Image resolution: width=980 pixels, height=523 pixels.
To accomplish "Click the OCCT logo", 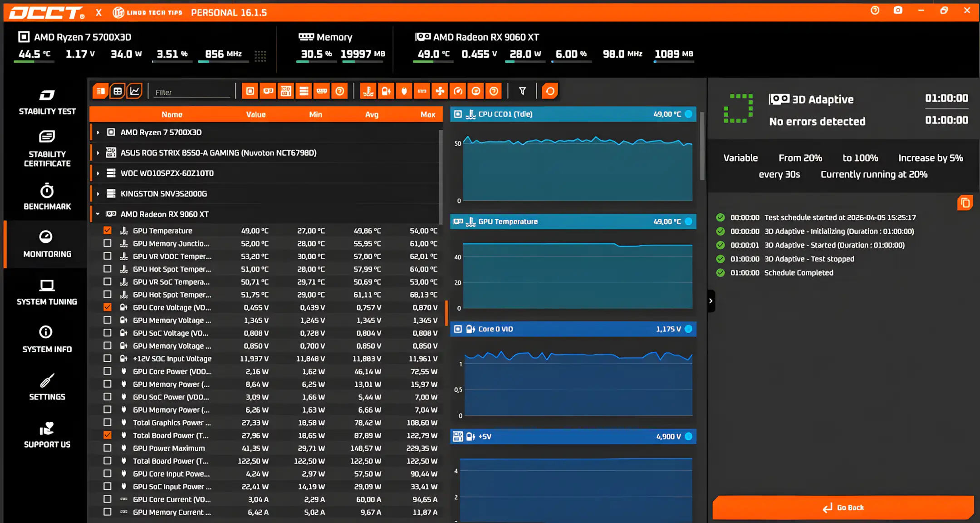I will tap(47, 12).
